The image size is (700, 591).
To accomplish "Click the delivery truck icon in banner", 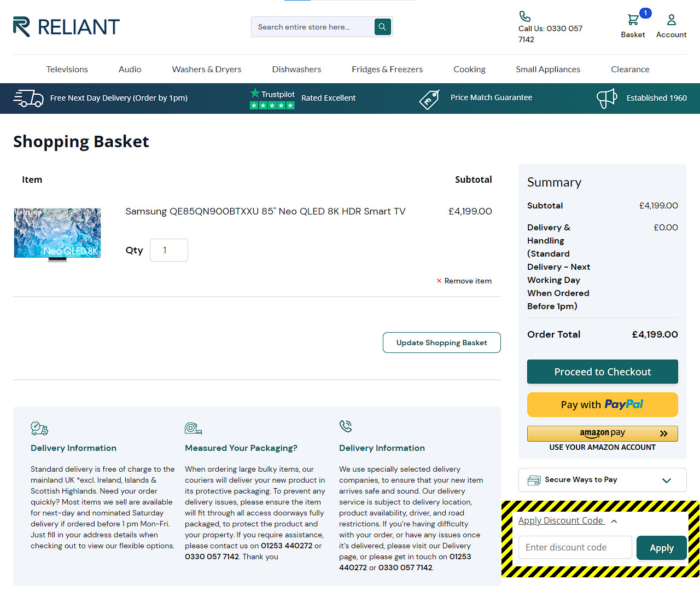I will coord(28,99).
